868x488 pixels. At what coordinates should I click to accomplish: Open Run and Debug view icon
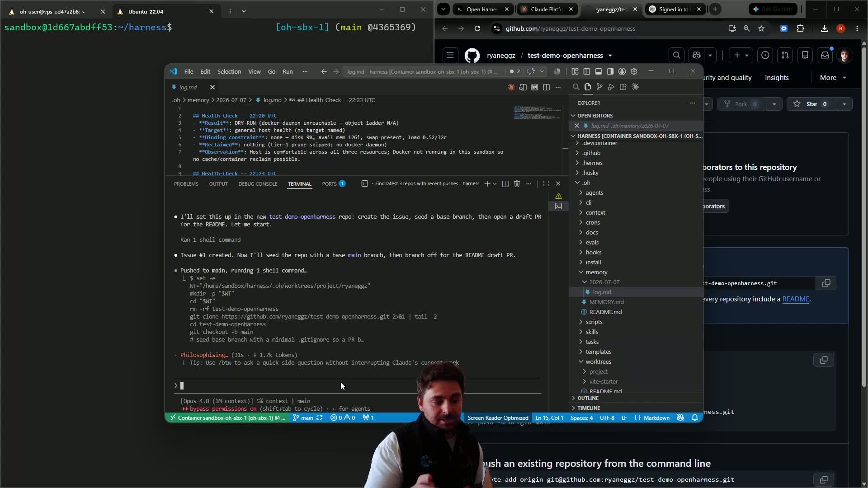(x=611, y=87)
